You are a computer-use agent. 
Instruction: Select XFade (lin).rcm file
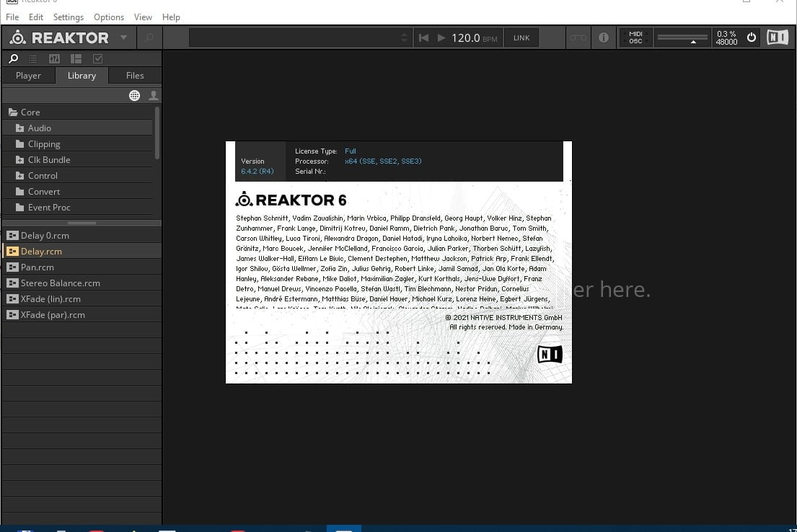[82, 299]
